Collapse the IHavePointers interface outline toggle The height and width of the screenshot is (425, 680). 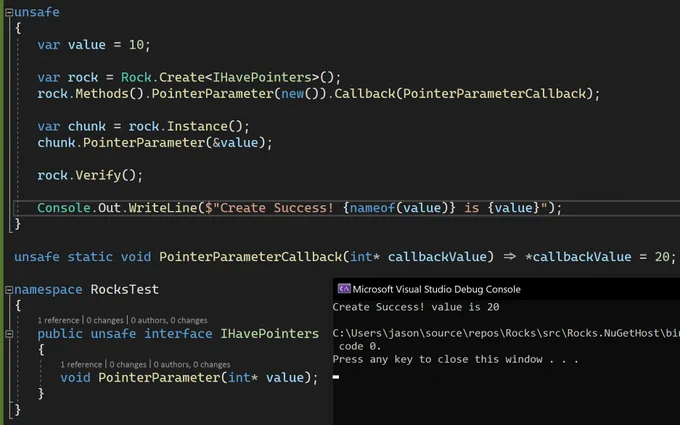click(x=9, y=334)
